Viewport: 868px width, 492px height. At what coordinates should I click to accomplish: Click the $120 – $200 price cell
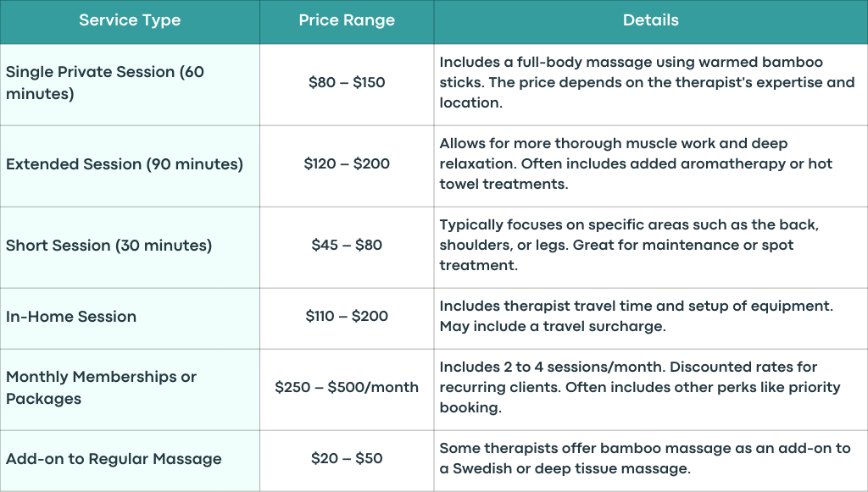(x=347, y=166)
